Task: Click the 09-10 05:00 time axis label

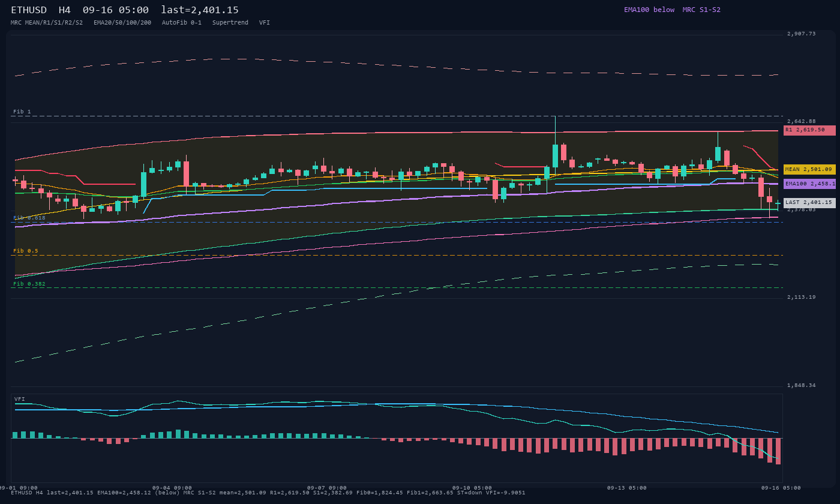Action: [472, 488]
